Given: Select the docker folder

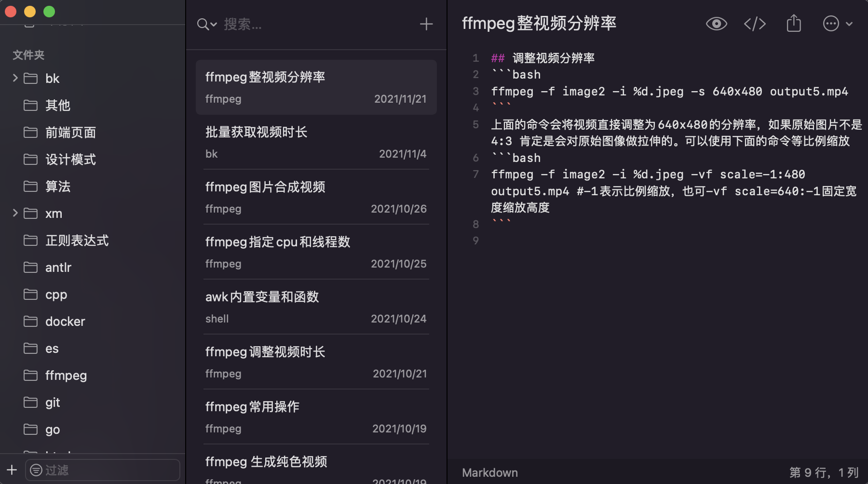Looking at the screenshot, I should [x=65, y=321].
